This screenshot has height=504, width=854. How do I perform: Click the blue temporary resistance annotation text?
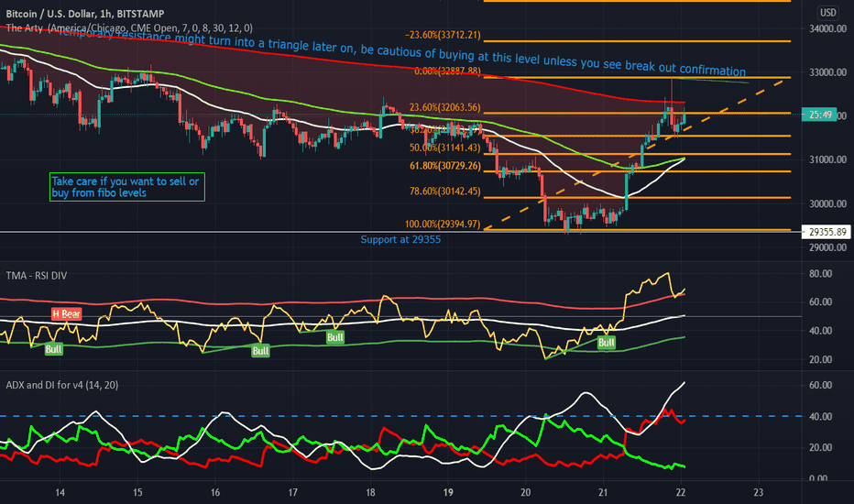click(400, 50)
